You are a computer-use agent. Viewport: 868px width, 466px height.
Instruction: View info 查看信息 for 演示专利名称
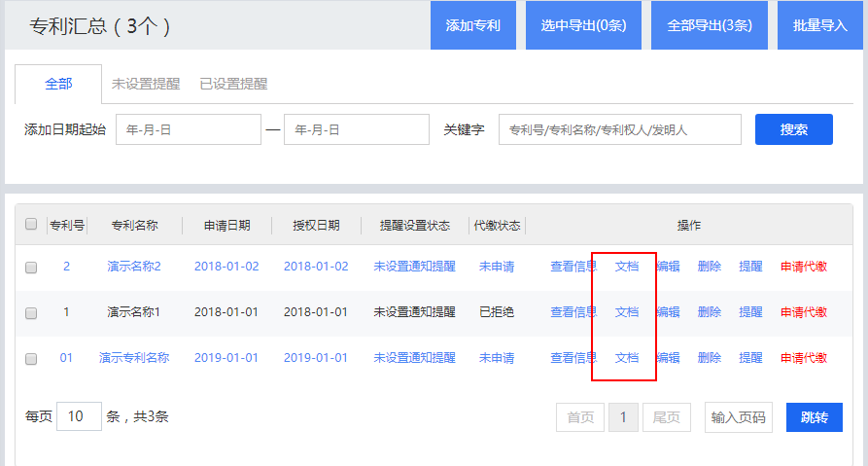[573, 358]
